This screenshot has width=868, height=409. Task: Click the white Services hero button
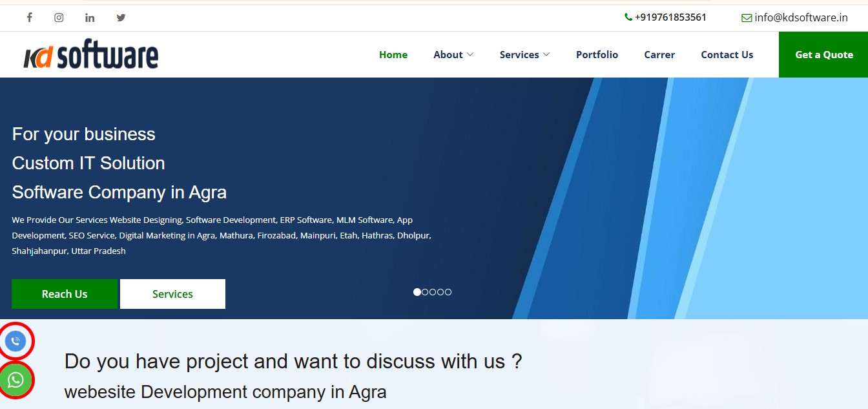click(x=172, y=294)
